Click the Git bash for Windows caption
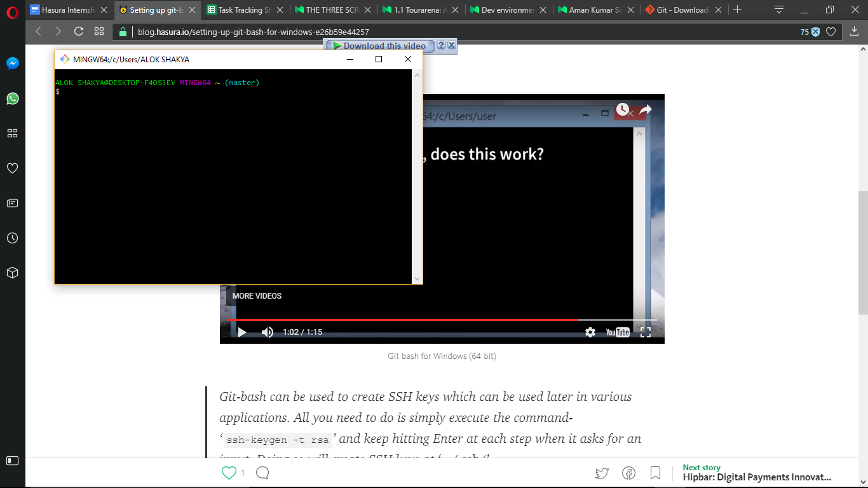 [442, 356]
